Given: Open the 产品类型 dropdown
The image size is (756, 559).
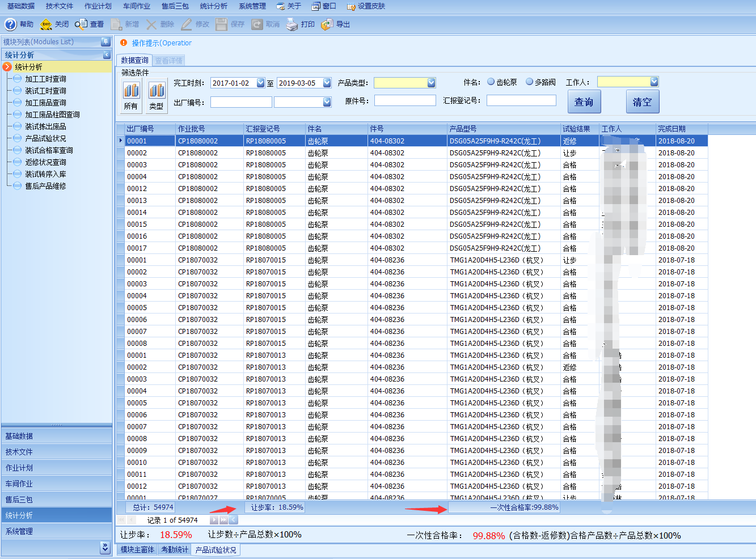Looking at the screenshot, I should 432,83.
